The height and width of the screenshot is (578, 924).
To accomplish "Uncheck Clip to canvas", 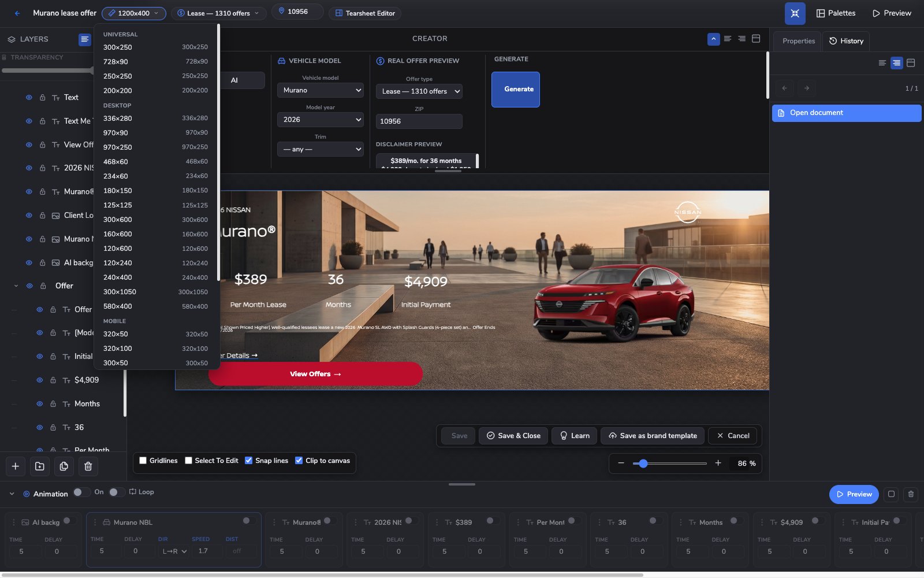I will tap(299, 461).
